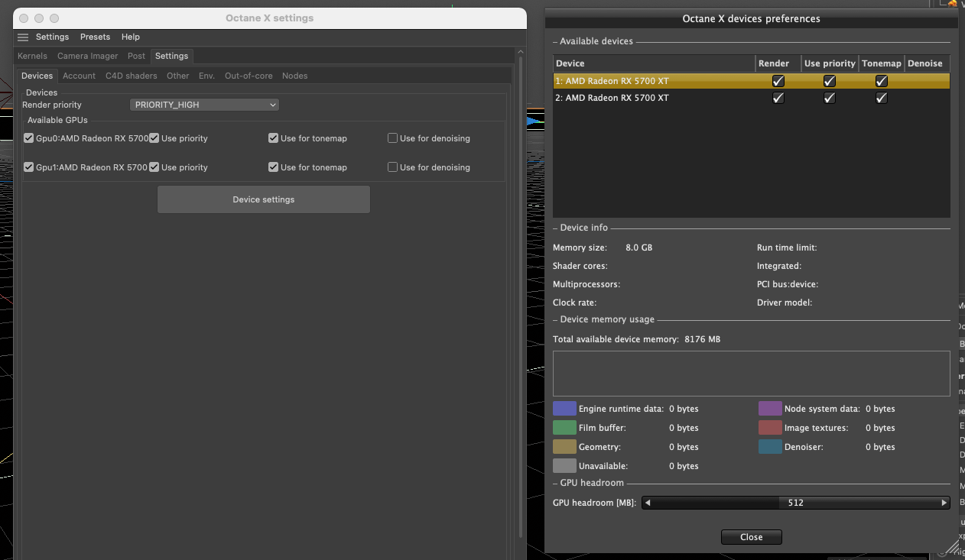Select device row 2: AMD Radeon RX 5700 XT
This screenshot has width=965, height=560.
(x=751, y=98)
